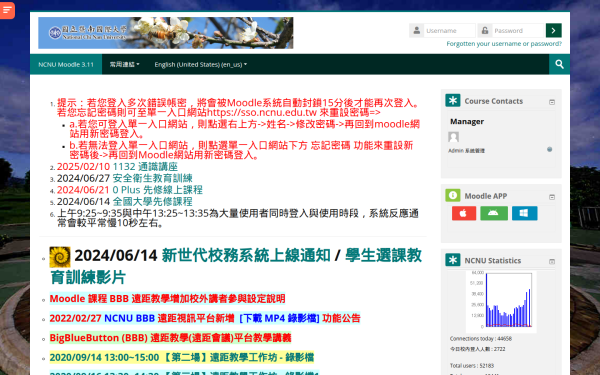Click the Admin 系統管理 name link
This screenshot has width=600, height=375.
466,151
